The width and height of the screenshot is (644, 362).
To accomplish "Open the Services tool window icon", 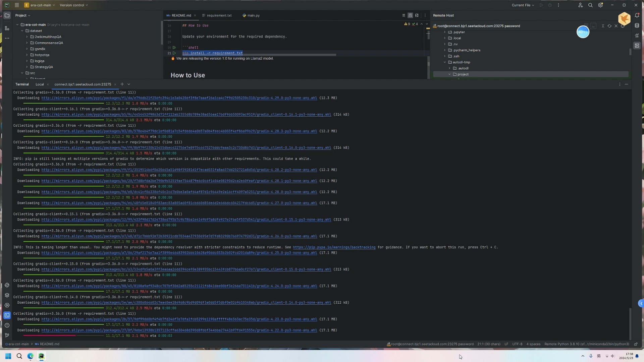I will 7,305.
